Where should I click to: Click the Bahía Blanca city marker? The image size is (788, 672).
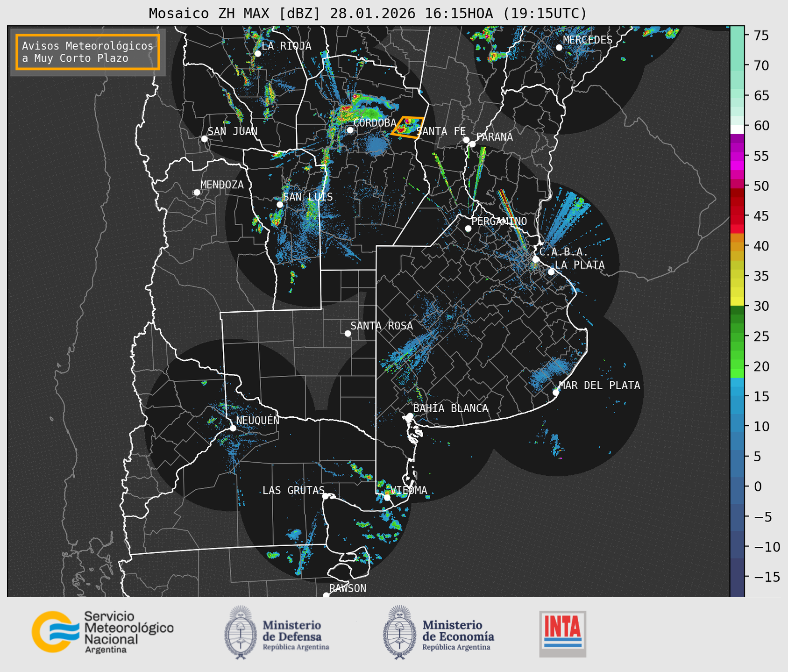pos(410,416)
